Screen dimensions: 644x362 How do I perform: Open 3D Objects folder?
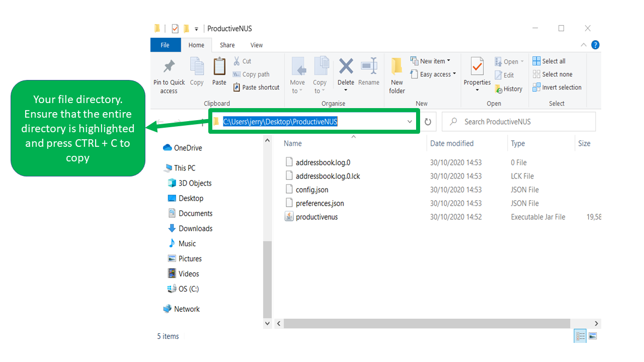coord(190,183)
